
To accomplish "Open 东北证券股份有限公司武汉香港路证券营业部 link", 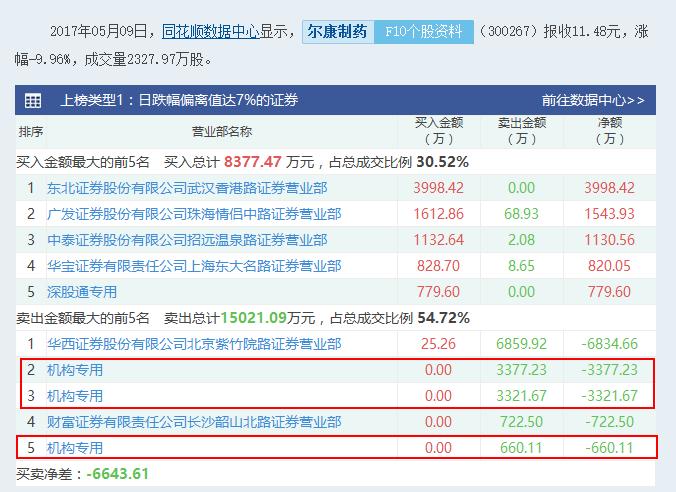I will click(x=187, y=188).
